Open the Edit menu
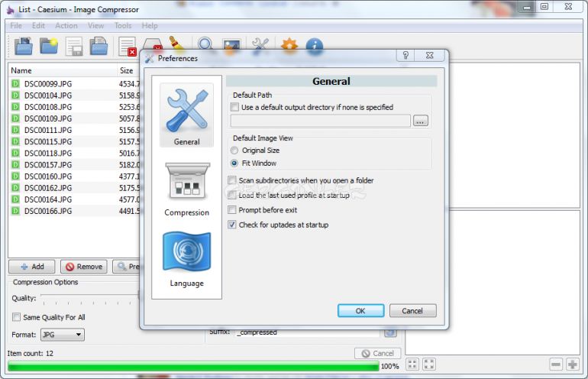Image resolution: width=588 pixels, height=379 pixels. coord(38,25)
